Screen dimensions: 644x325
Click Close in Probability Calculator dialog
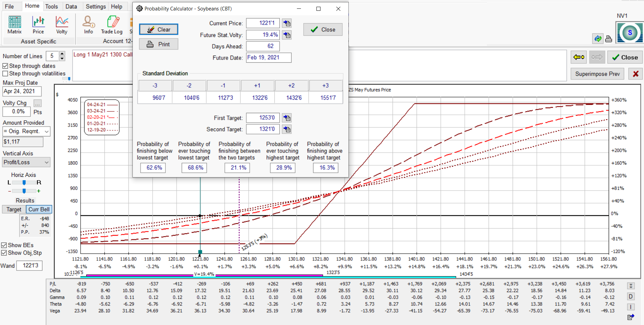323,30
